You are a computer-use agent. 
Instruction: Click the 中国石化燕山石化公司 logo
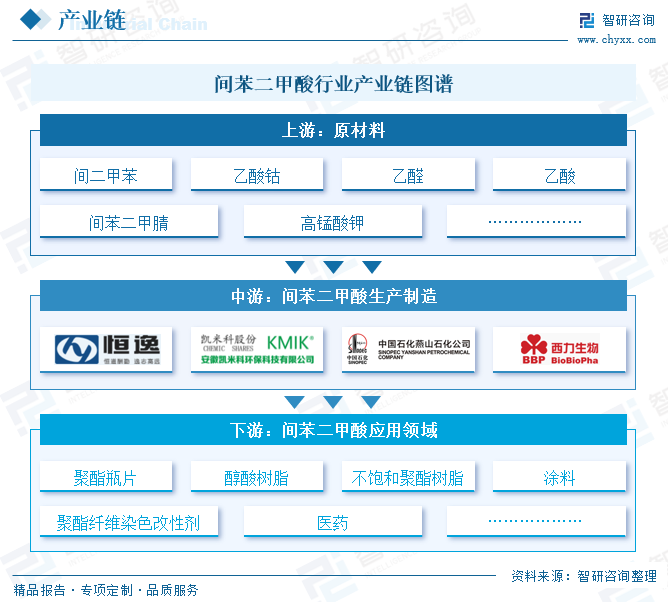408,349
